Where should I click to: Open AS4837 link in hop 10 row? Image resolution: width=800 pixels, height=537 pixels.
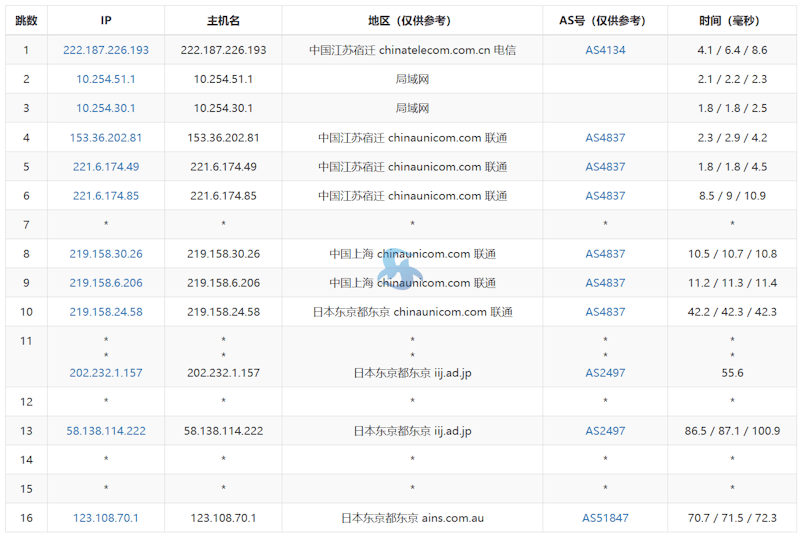click(605, 312)
